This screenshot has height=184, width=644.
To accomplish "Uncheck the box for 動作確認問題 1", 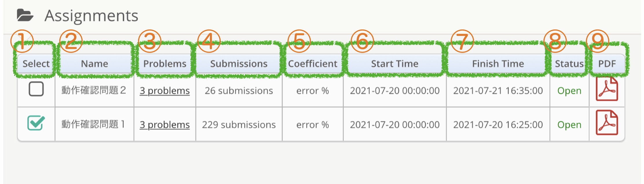I will click(36, 123).
